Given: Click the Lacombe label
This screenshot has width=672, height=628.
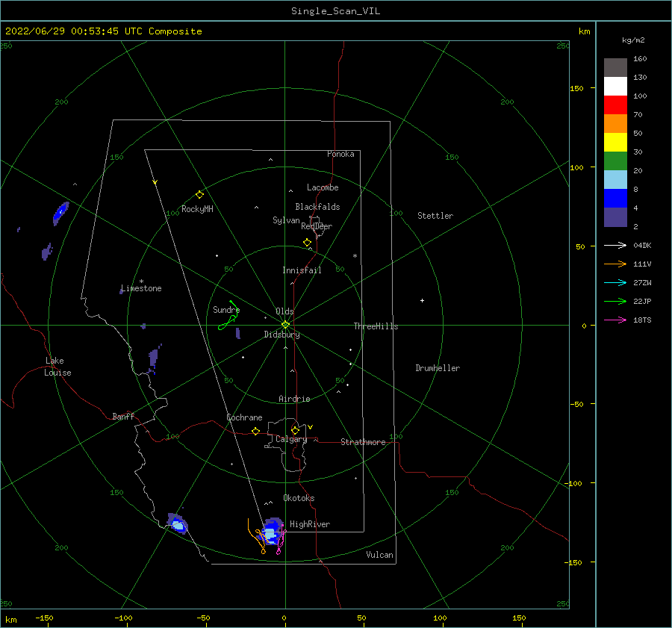Looking at the screenshot, I should (x=323, y=187).
